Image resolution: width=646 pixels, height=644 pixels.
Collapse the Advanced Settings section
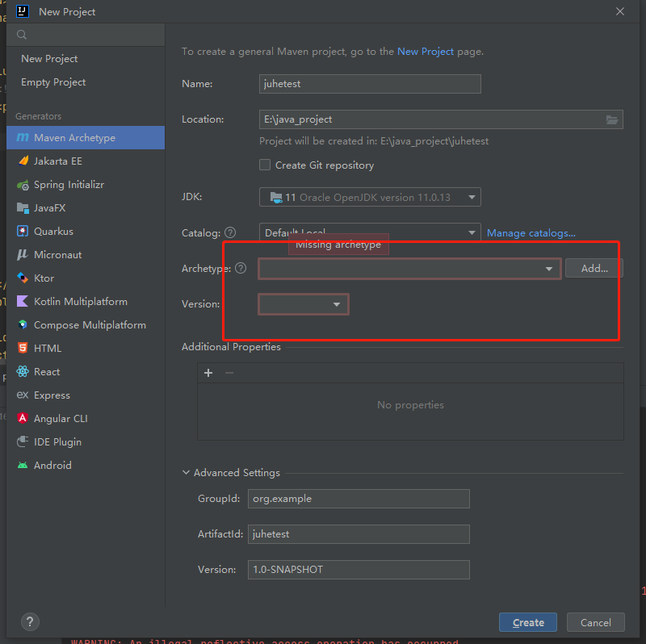(x=186, y=472)
